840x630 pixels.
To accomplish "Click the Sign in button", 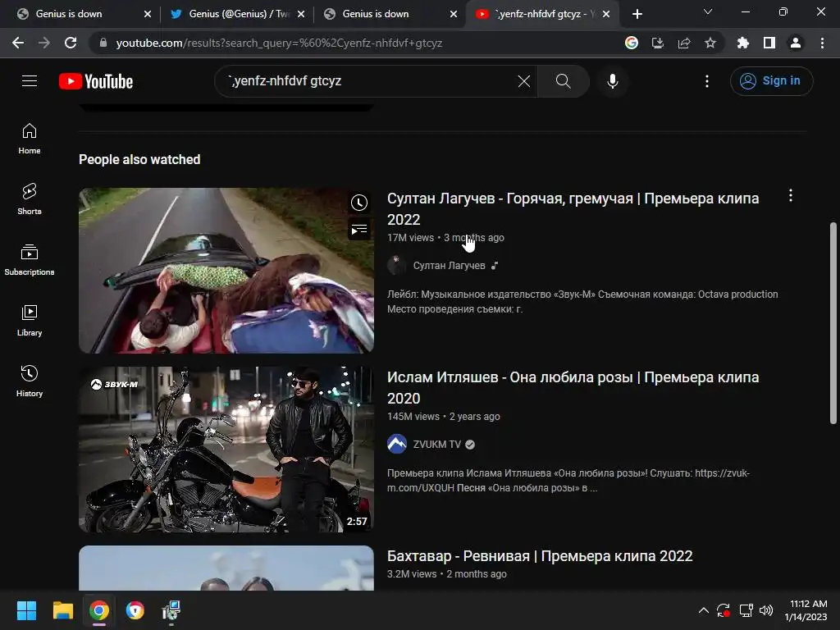I will click(x=771, y=81).
